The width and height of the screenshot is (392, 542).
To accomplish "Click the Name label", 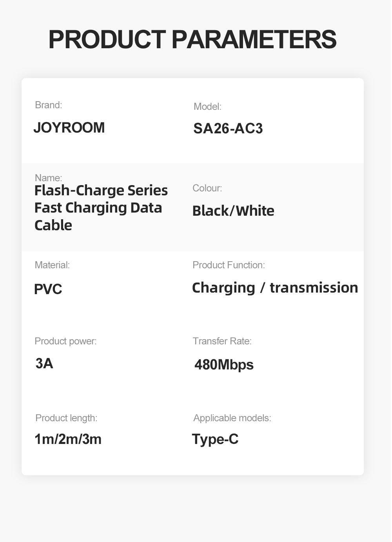I will (x=48, y=178).
